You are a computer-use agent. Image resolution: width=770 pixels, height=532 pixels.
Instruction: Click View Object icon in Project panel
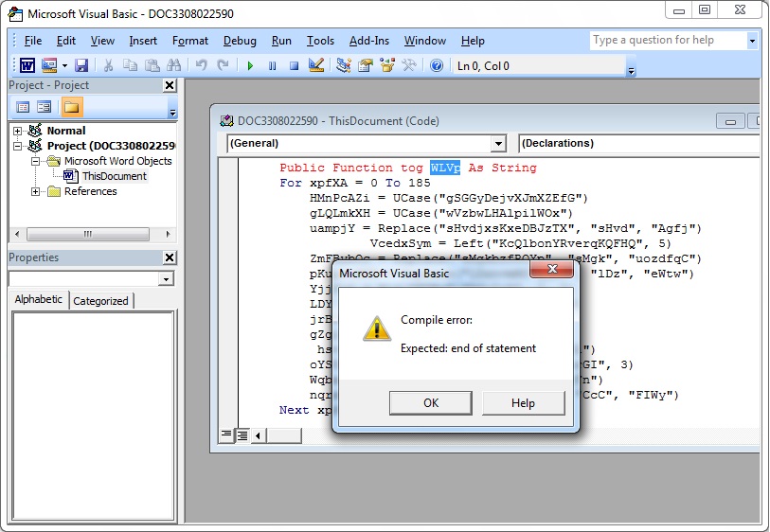point(45,107)
